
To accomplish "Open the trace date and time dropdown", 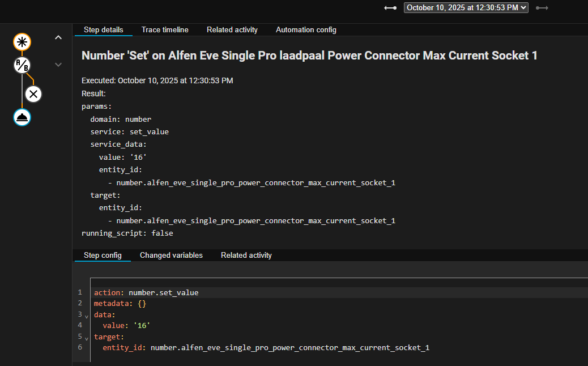I will point(466,7).
